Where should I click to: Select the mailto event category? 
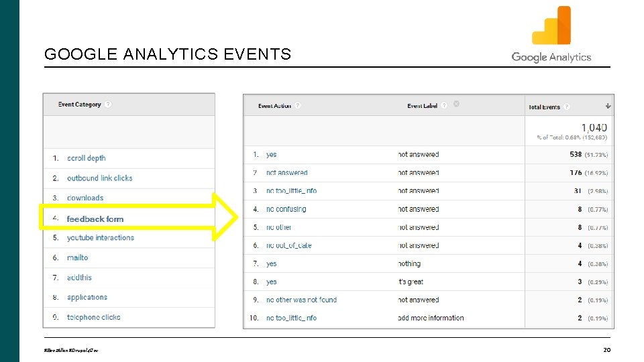point(78,257)
